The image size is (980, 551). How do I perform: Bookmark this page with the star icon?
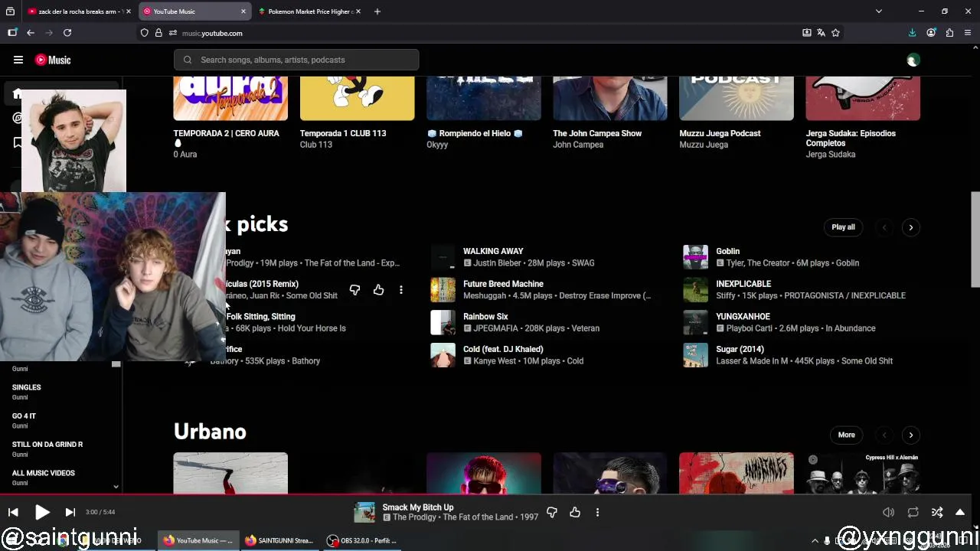835,33
